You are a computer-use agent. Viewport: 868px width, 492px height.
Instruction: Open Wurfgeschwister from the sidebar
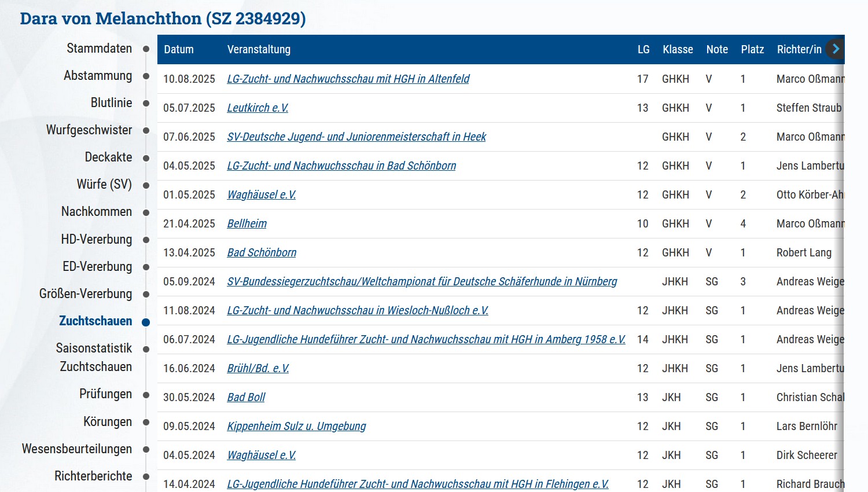[x=89, y=130]
